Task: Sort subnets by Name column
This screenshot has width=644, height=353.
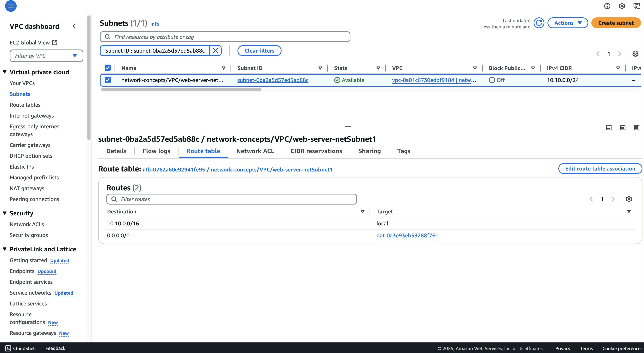Action: point(224,68)
